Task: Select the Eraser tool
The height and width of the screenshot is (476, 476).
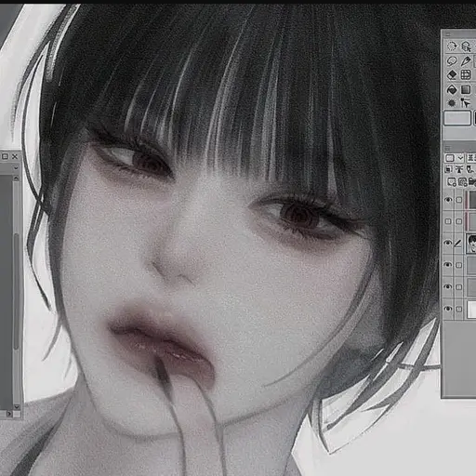Action: tap(452, 74)
